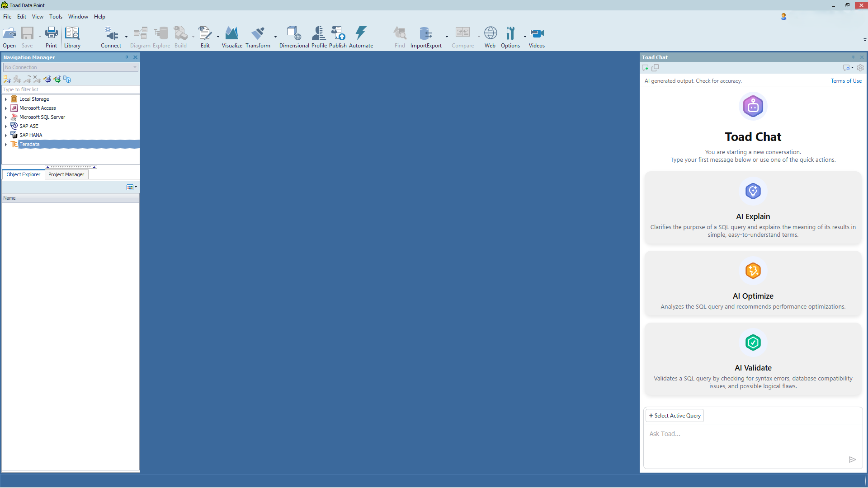Select the Local Storage tree item
Viewport: 868px width, 488px height.
[34, 99]
